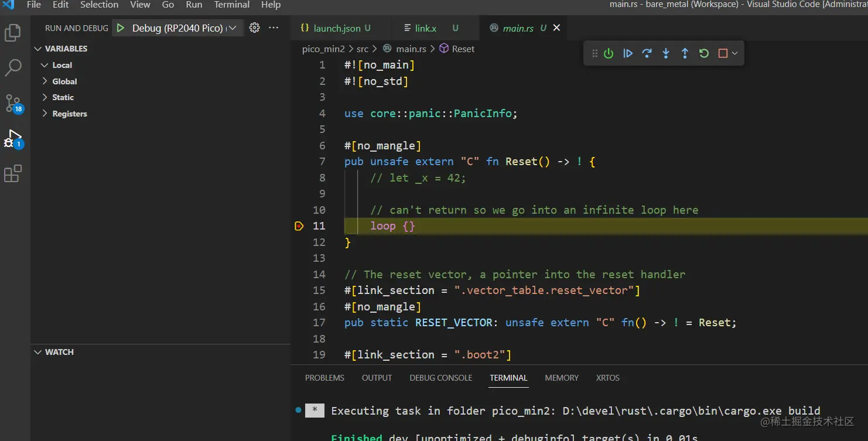Switch to the XRTOS panel tab
This screenshot has width=868, height=441.
click(x=607, y=378)
